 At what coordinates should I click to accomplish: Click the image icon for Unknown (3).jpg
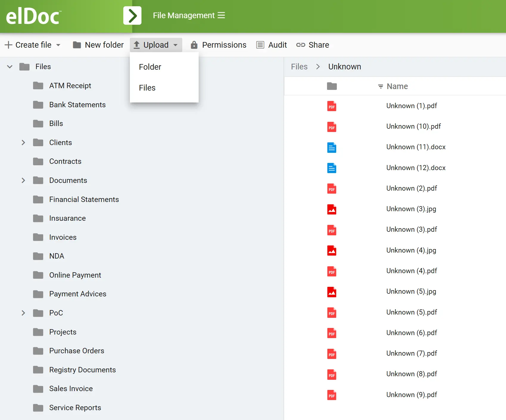coord(331,209)
